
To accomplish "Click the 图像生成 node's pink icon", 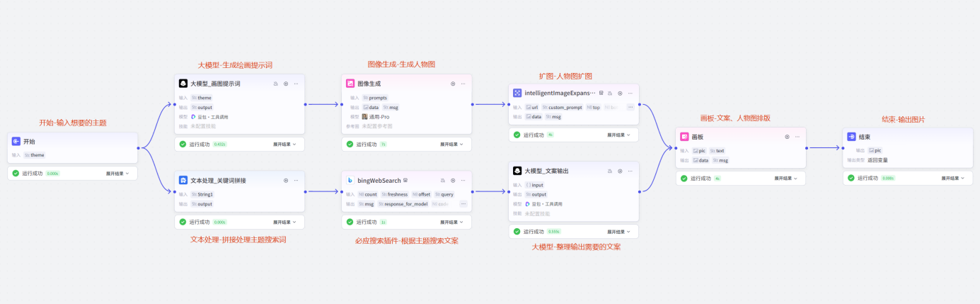I will (x=350, y=84).
